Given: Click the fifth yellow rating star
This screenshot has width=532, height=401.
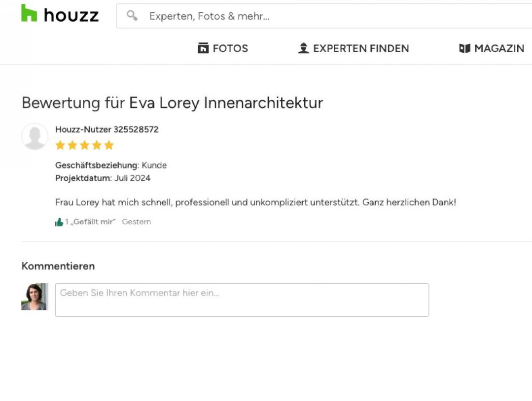Looking at the screenshot, I should click(109, 145).
